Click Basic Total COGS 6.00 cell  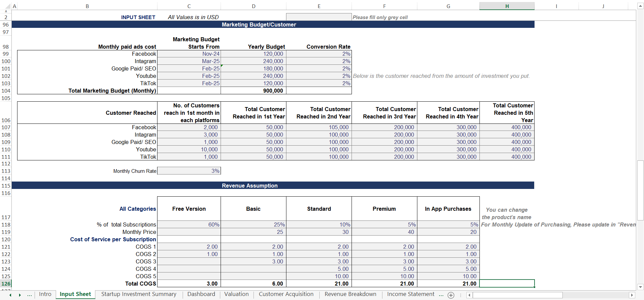point(254,284)
